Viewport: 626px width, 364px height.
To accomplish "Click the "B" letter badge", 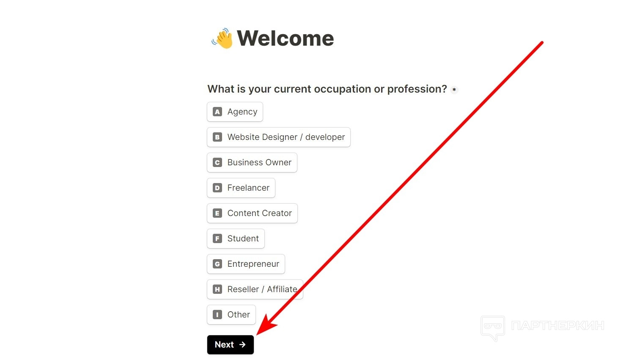I will pyautogui.click(x=217, y=137).
